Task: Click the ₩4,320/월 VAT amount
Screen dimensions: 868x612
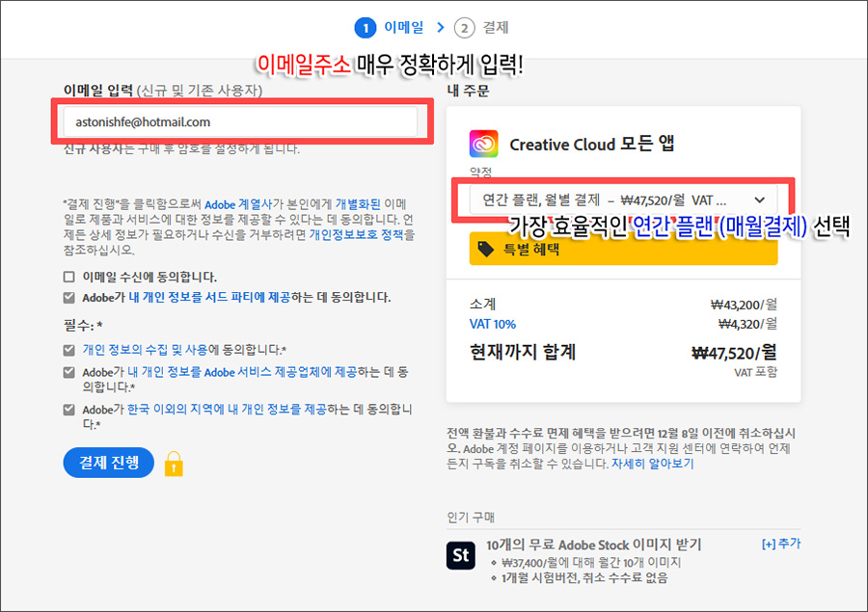Action: [x=747, y=324]
